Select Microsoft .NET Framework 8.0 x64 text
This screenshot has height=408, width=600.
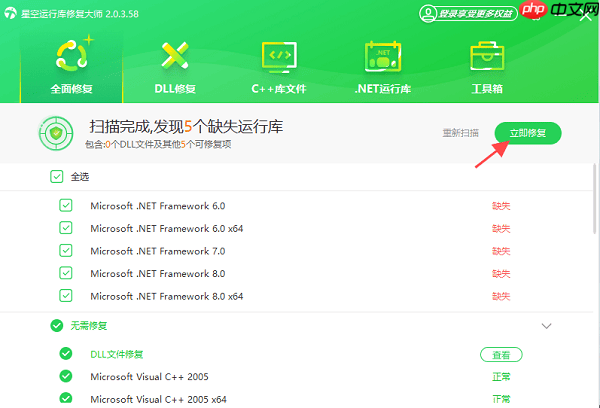pos(167,296)
